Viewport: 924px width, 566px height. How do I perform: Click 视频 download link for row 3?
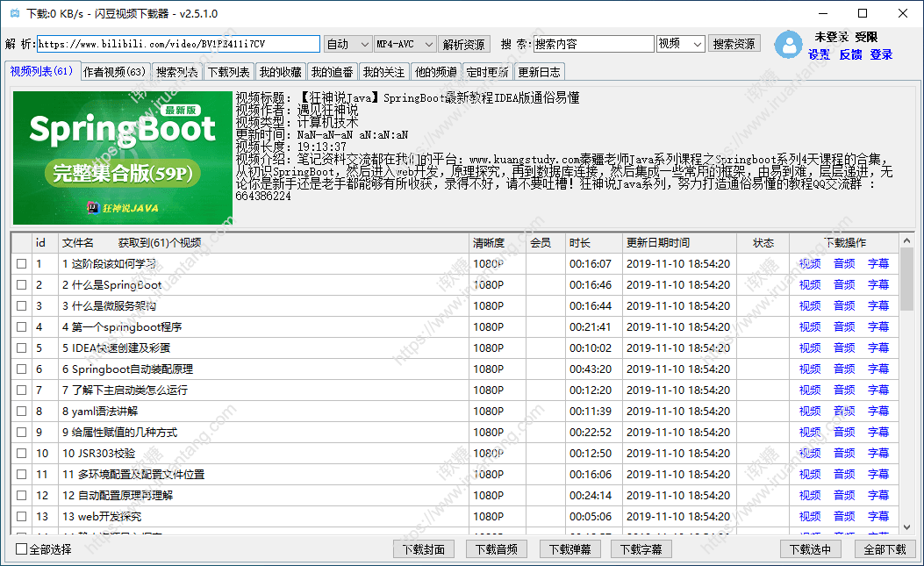click(x=810, y=306)
